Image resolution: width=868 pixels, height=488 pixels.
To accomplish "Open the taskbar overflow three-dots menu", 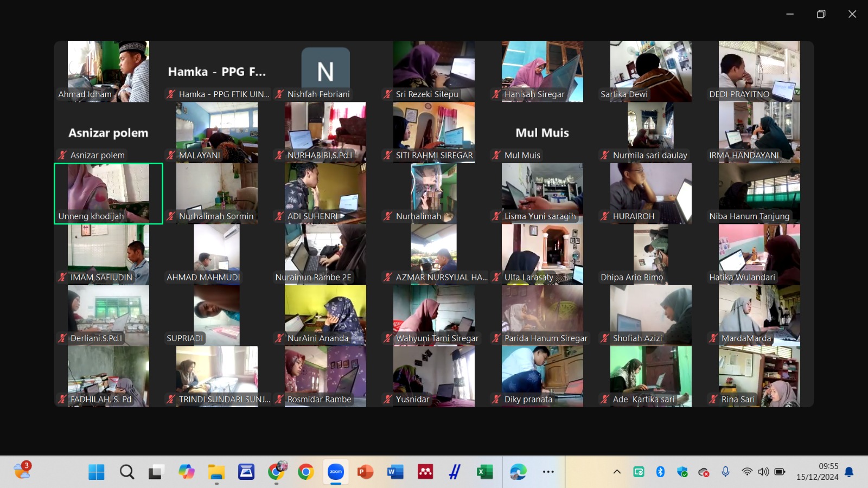I will 548,472.
